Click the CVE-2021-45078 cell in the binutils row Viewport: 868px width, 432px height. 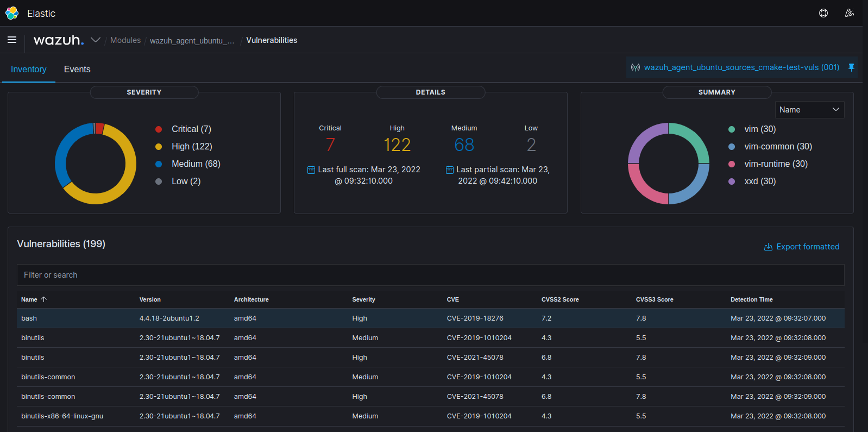click(475, 358)
